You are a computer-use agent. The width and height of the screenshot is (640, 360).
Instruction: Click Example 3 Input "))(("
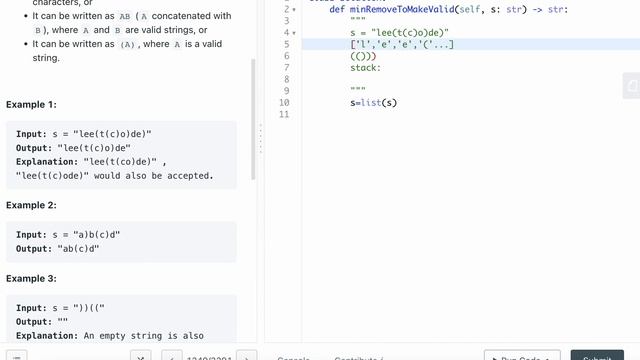[89, 308]
